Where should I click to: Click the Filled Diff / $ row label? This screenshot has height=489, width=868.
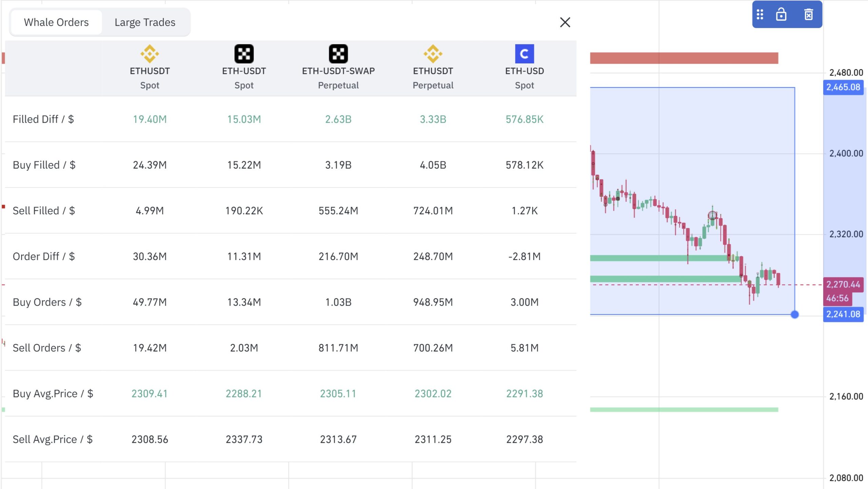tap(43, 119)
